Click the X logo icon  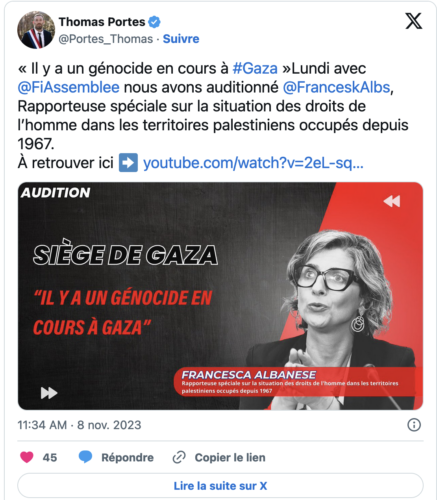point(414,21)
